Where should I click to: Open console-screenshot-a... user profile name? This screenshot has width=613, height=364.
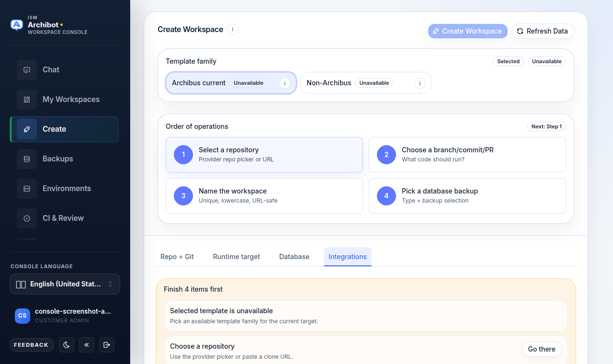[x=73, y=311]
